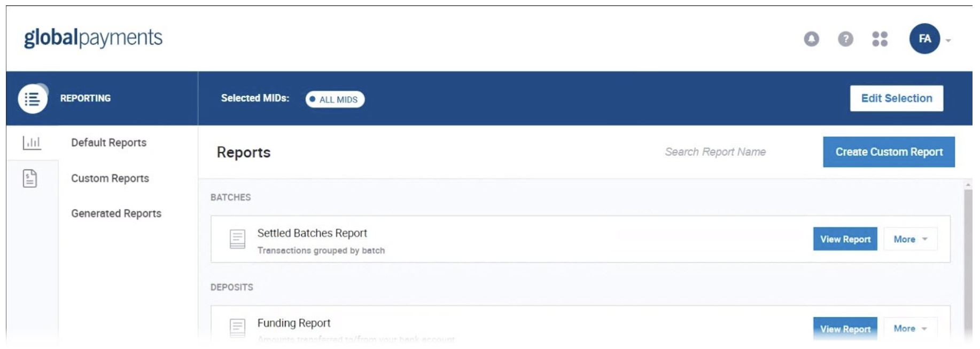Viewport: 980px width, 349px height.
Task: Go to Generated Reports
Action: coord(116,213)
